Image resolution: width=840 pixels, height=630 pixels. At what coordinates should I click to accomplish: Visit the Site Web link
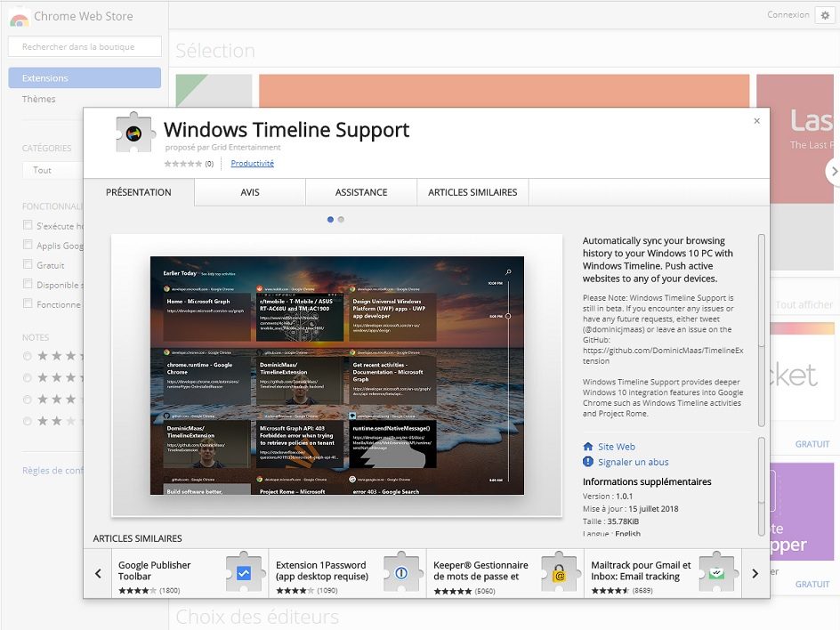[x=616, y=447]
